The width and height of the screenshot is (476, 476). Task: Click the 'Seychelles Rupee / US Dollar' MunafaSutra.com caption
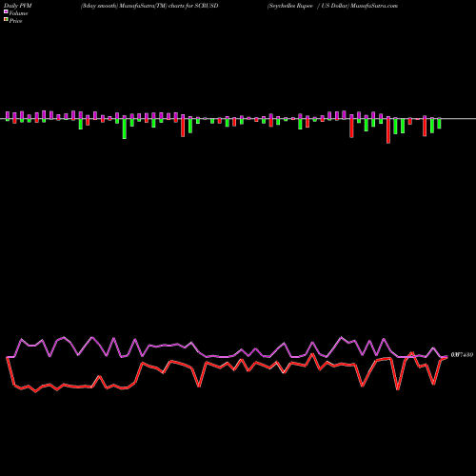point(332,6)
